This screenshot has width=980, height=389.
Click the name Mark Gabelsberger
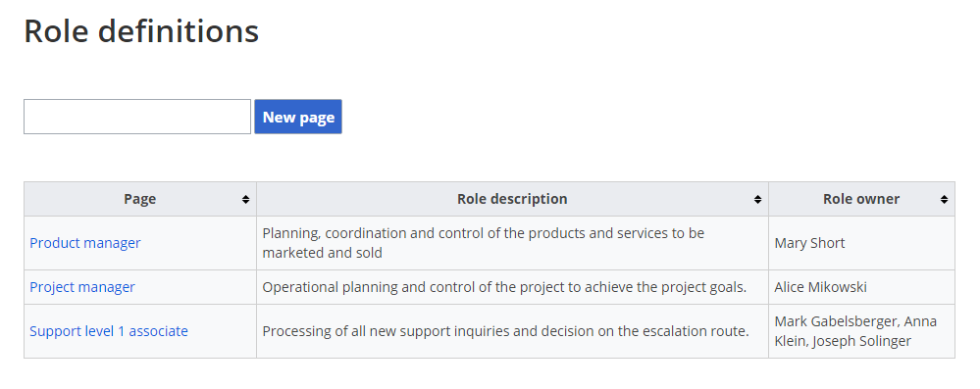click(x=836, y=321)
